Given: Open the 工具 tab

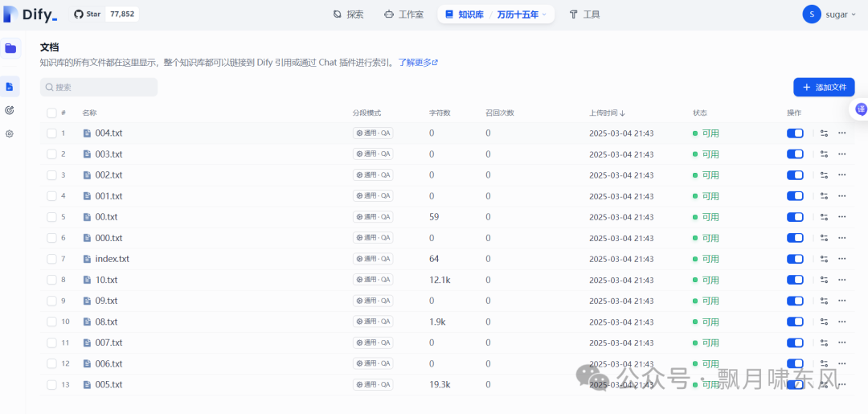Looking at the screenshot, I should click(x=584, y=14).
